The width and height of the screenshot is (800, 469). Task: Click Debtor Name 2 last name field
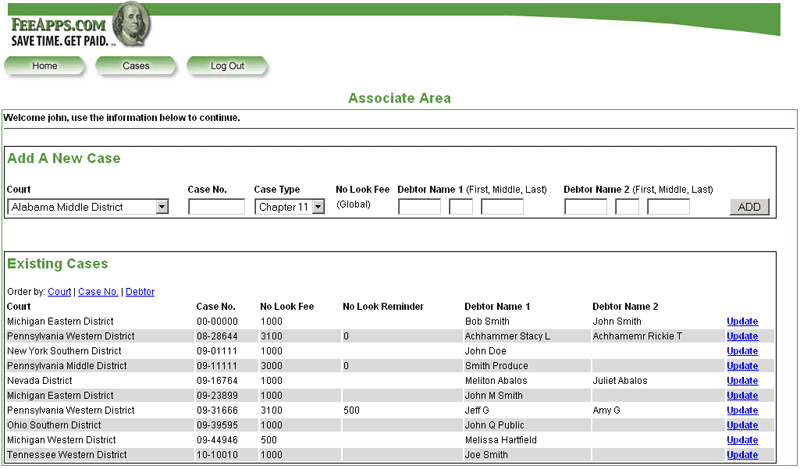tap(668, 207)
